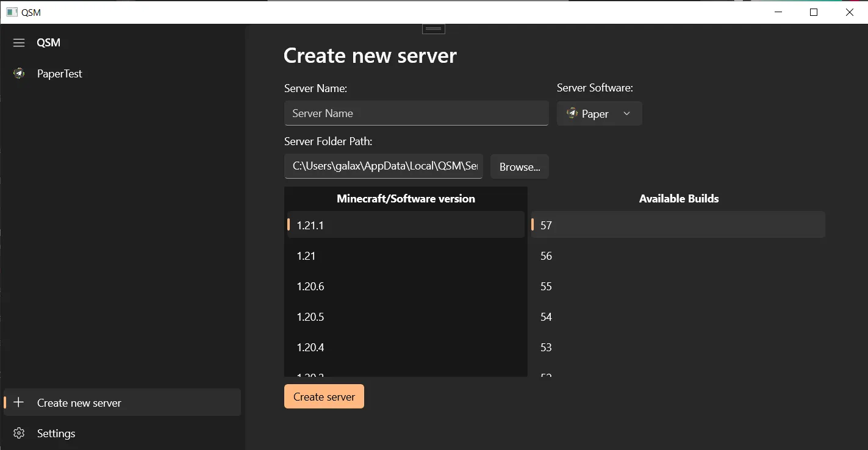The width and height of the screenshot is (868, 450).
Task: Select build 57
Action: pyautogui.click(x=678, y=225)
